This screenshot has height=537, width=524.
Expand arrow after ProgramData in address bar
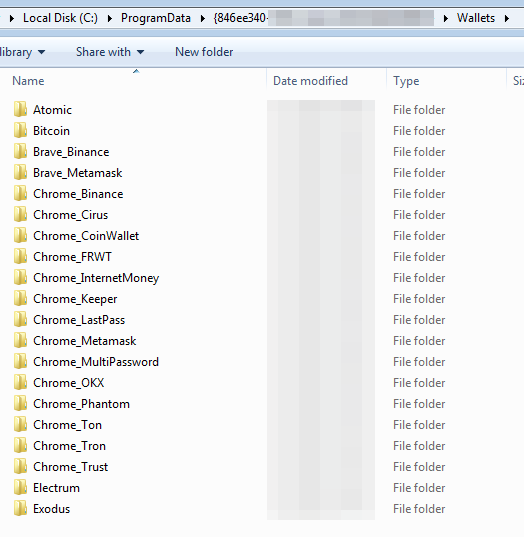pos(203,18)
